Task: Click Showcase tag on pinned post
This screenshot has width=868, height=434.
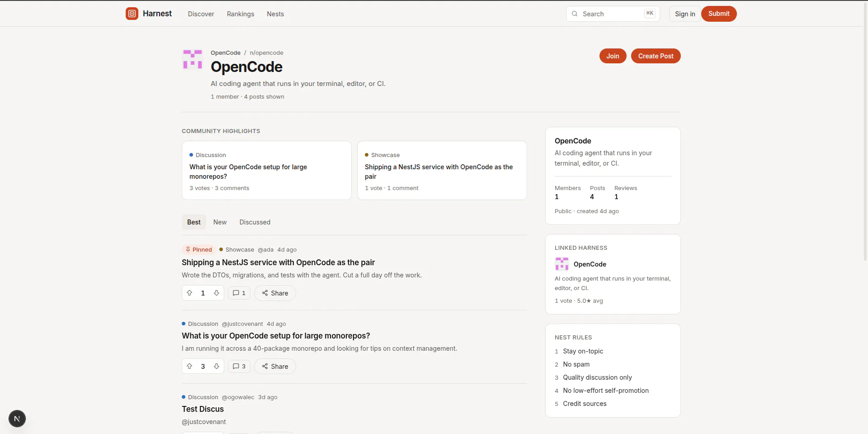Action: point(237,250)
